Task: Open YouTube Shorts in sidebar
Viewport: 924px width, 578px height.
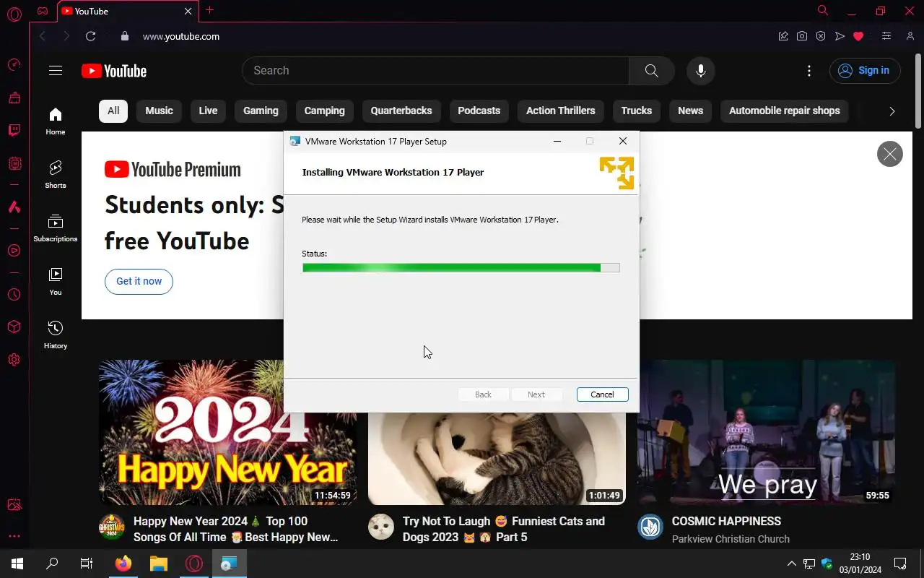Action: [56, 175]
